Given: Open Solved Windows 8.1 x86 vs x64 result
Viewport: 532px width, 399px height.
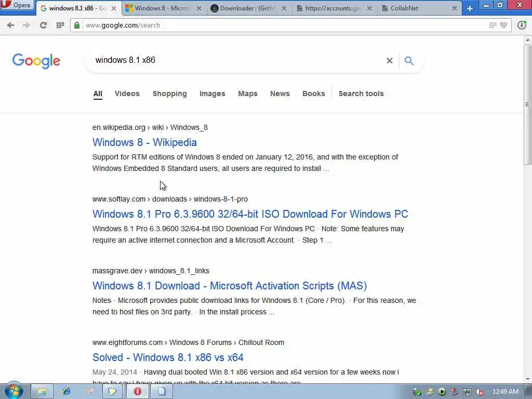Looking at the screenshot, I should 168,357.
